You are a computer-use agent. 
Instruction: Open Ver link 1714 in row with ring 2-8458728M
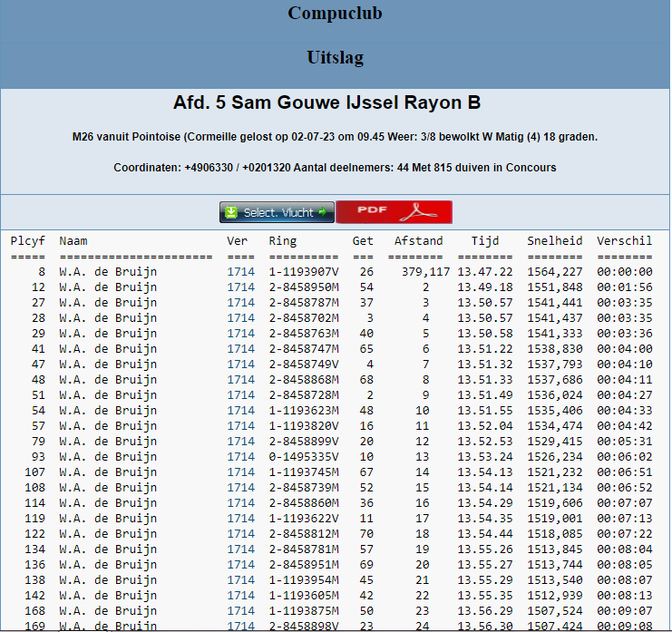point(240,395)
